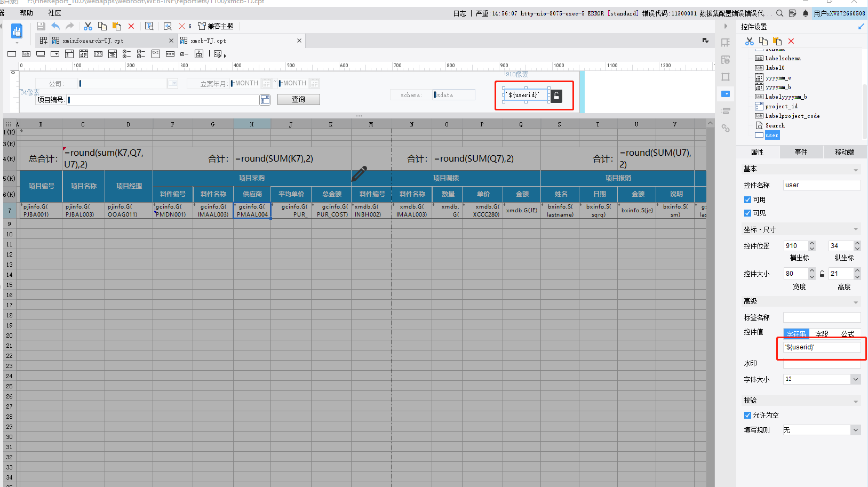This screenshot has width=868, height=487.
Task: Select the 公式 widget value type
Action: tap(847, 333)
